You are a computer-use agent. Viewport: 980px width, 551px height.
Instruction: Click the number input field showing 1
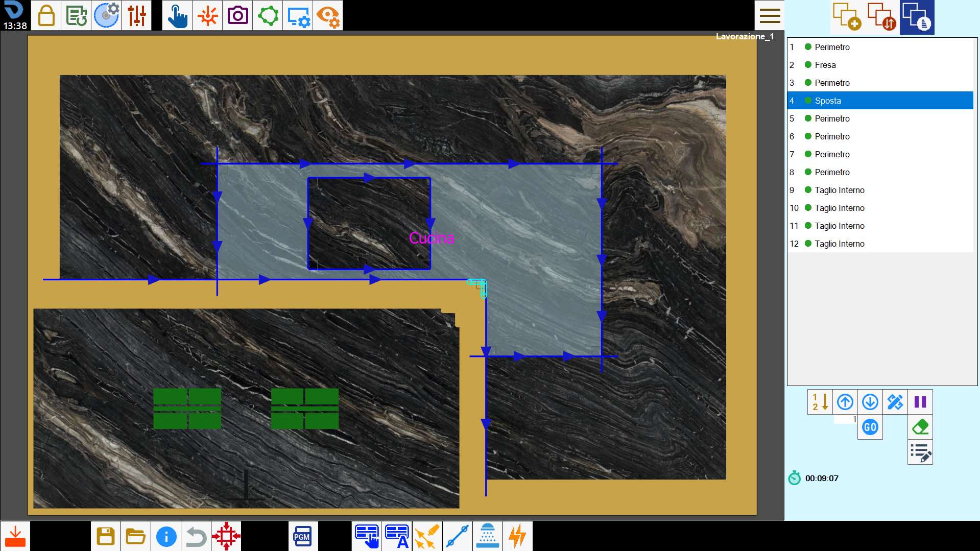tap(845, 419)
